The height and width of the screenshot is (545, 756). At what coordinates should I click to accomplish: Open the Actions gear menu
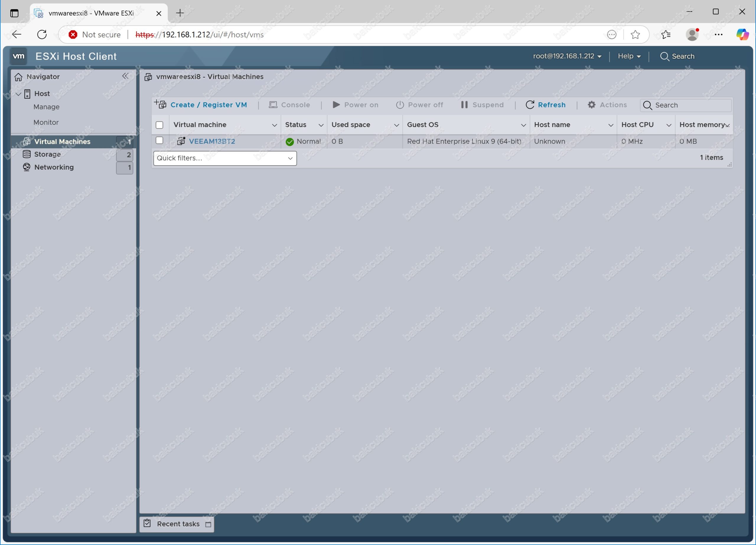click(x=607, y=105)
